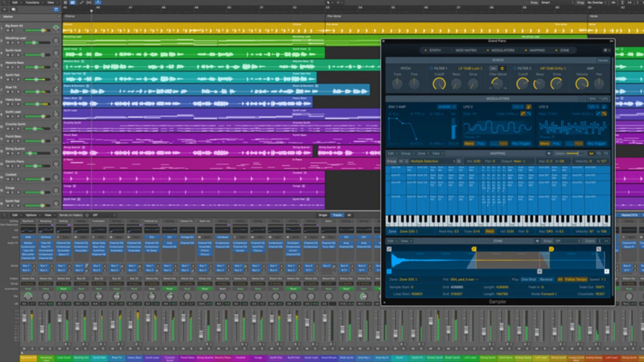Screen dimensions: 644x362
Task: Click the ENV 1 vertical amount slider
Action: pos(454,128)
